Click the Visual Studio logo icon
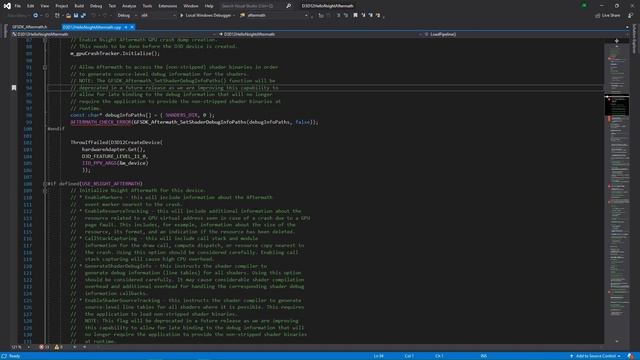Image resolution: width=640 pixels, height=360 pixels. (x=7, y=6)
